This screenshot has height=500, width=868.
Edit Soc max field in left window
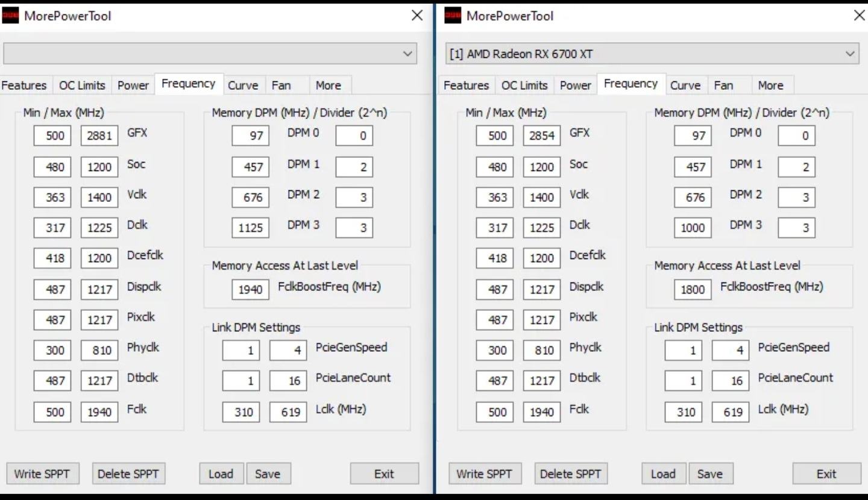pos(99,167)
